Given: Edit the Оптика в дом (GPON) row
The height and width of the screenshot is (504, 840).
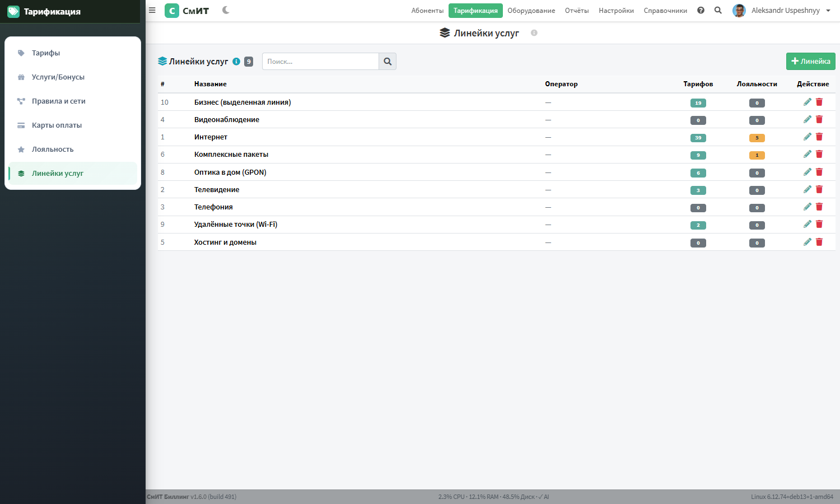Looking at the screenshot, I should click(807, 172).
